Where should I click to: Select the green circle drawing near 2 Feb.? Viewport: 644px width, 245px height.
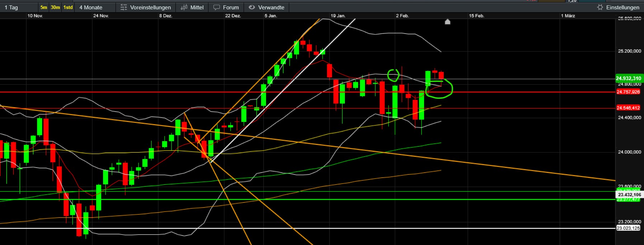[x=393, y=75]
